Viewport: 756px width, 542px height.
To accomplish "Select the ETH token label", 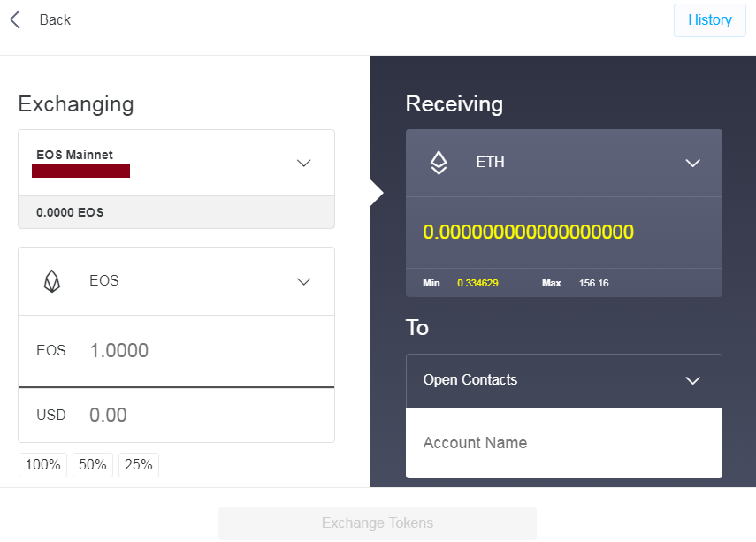I will (x=491, y=162).
